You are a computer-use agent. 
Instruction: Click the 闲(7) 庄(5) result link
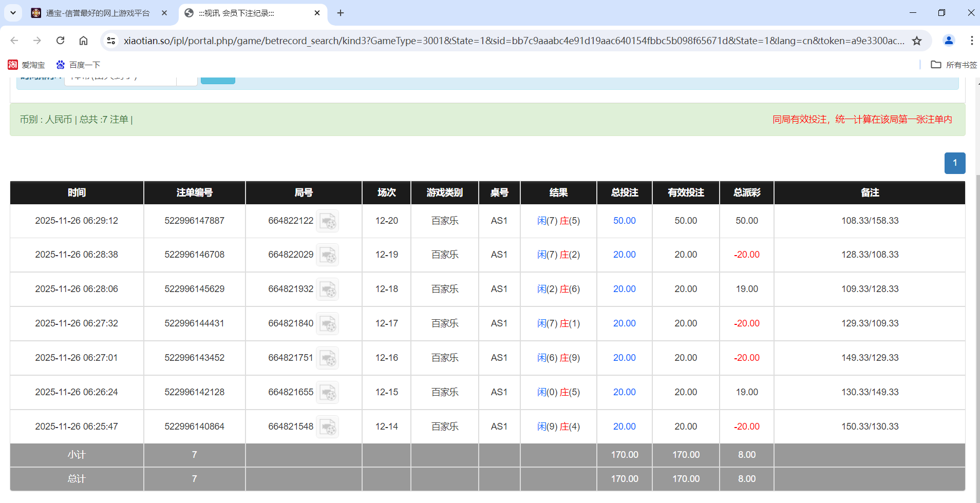pos(558,221)
